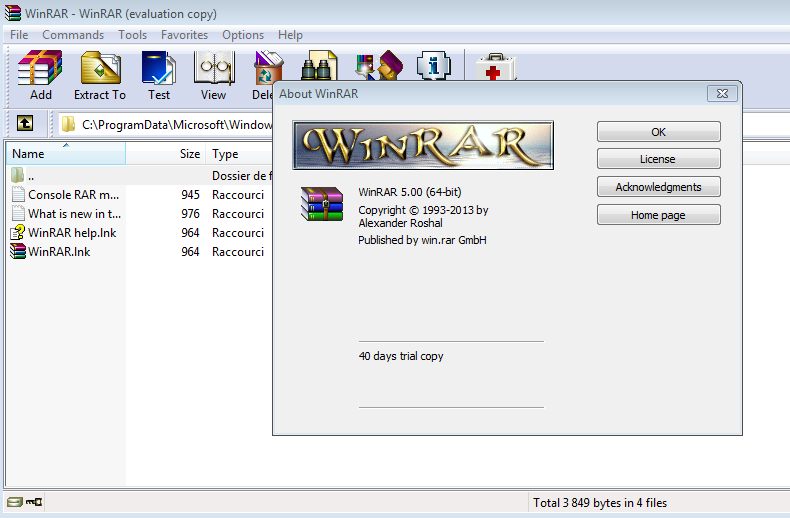Click the Acknowledgments button
Viewport: 790px width, 518px height.
658,187
